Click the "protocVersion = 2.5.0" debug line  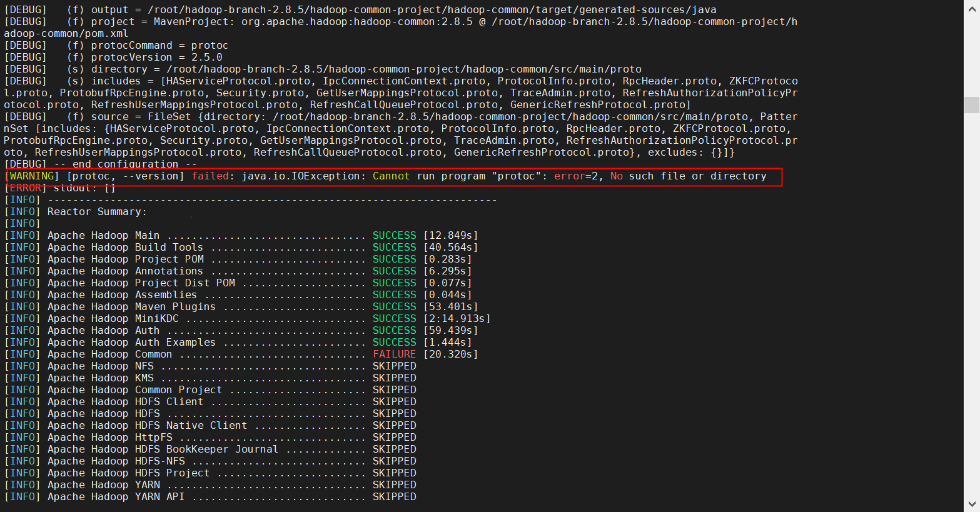point(113,58)
